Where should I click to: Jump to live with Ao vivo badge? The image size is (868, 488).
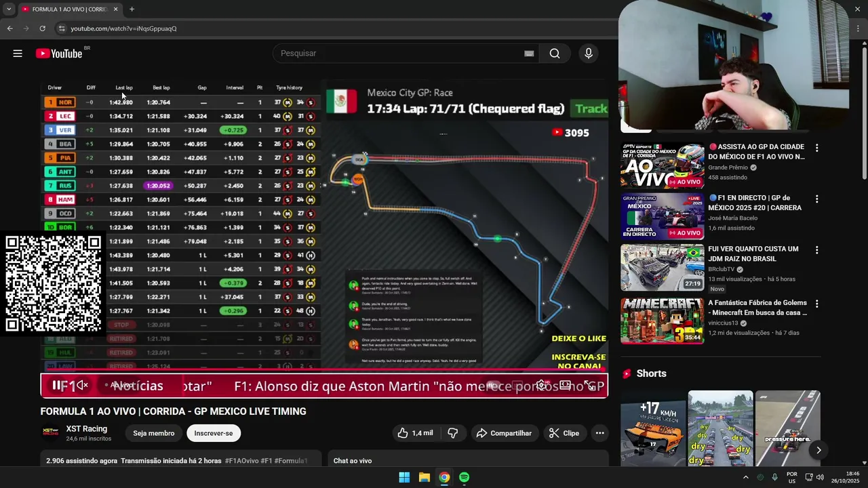pyautogui.click(x=121, y=385)
